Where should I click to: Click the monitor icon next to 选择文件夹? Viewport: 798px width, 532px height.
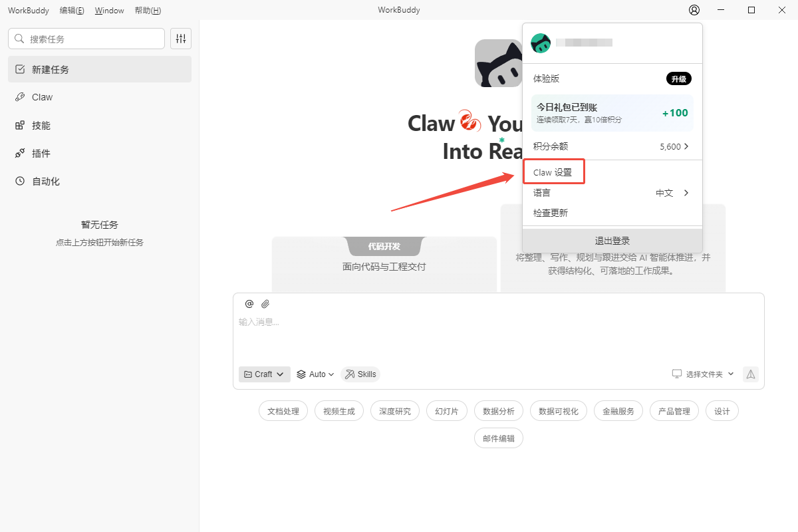point(677,374)
